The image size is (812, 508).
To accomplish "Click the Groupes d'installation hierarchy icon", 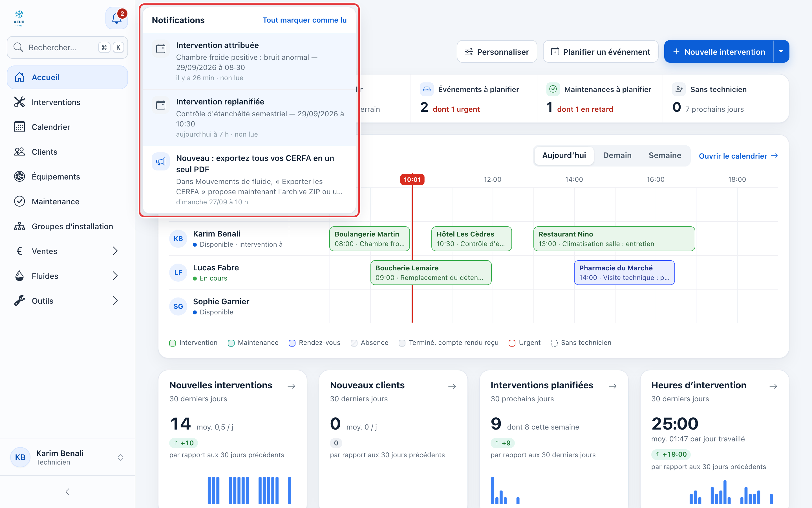I will coord(19,226).
